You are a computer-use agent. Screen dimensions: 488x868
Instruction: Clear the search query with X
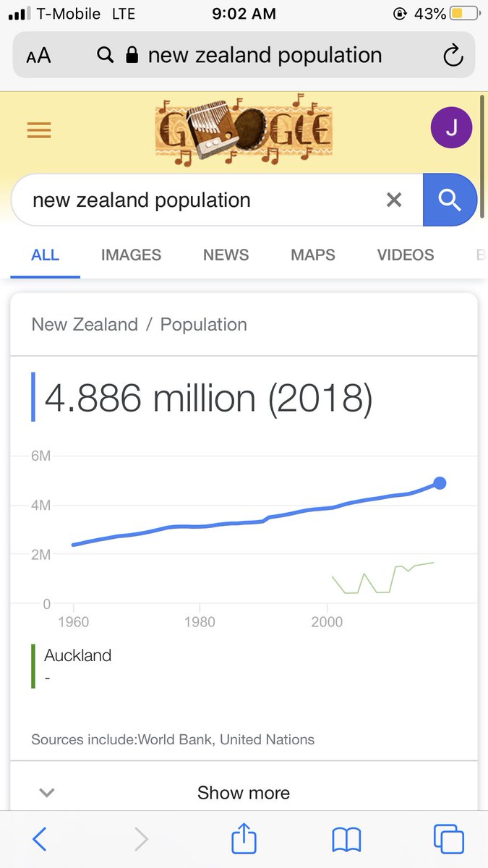click(x=394, y=200)
